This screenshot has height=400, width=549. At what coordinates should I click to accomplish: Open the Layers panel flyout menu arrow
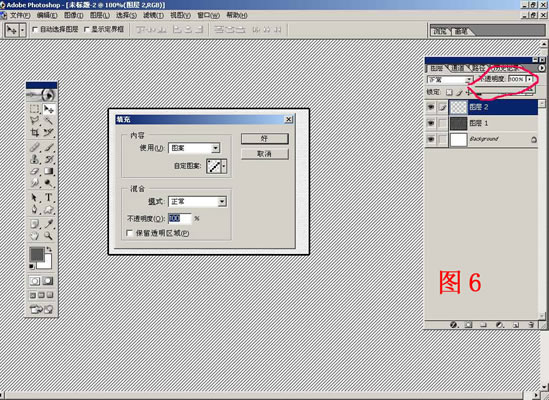[542, 68]
